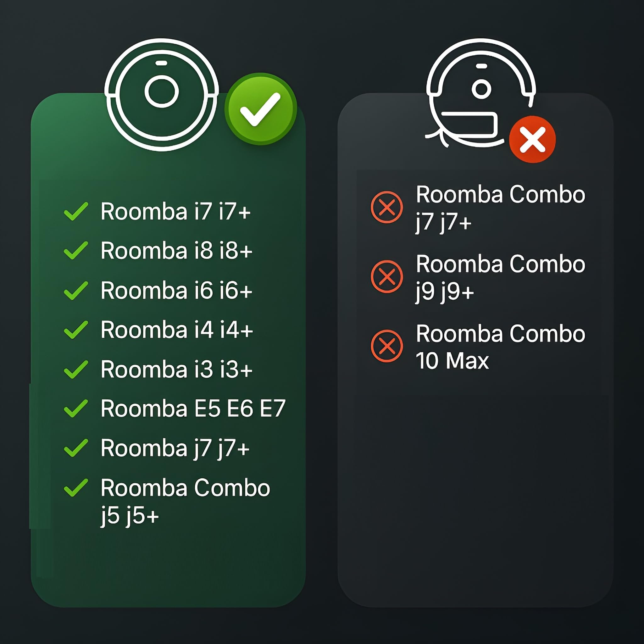
Task: Click the checkmark beside Roomba E5 E6 E7
Action: click(76, 408)
